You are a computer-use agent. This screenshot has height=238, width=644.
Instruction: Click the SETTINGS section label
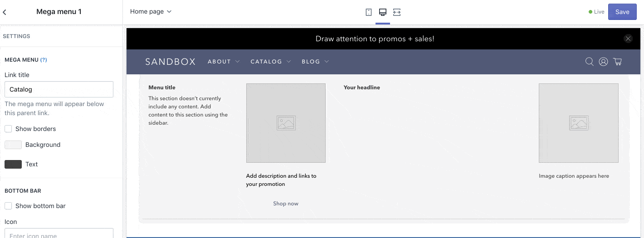pos(16,36)
